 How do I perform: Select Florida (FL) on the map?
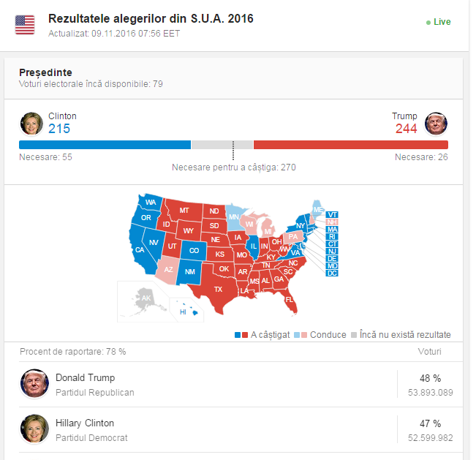tap(288, 300)
